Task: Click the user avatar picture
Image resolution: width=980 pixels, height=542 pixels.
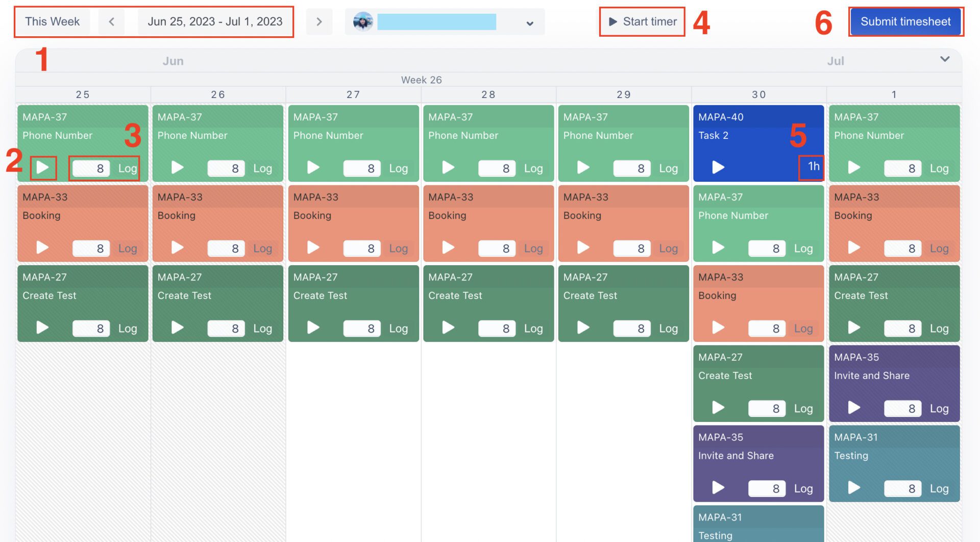Action: coord(363,22)
